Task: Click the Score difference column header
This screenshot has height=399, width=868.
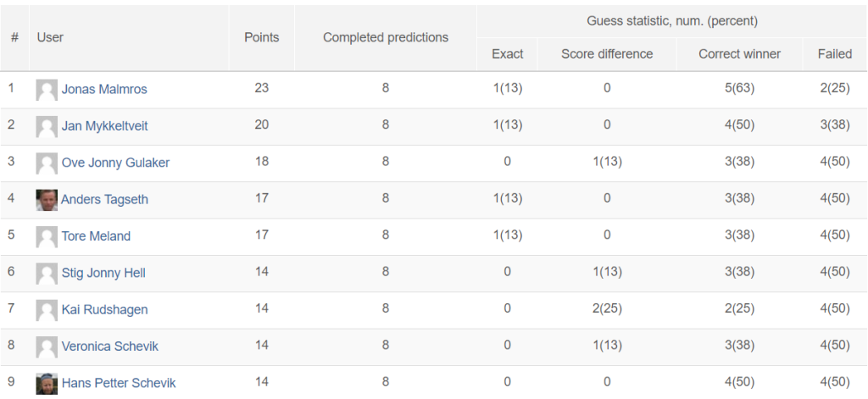Action: [x=607, y=54]
